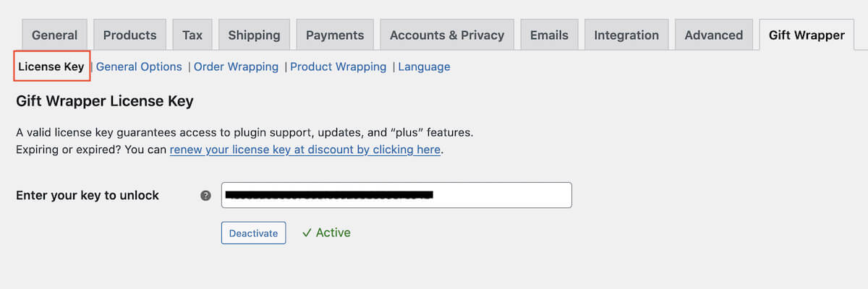Open the General Options sub-section
Image resolution: width=868 pixels, height=289 pixels.
[139, 66]
